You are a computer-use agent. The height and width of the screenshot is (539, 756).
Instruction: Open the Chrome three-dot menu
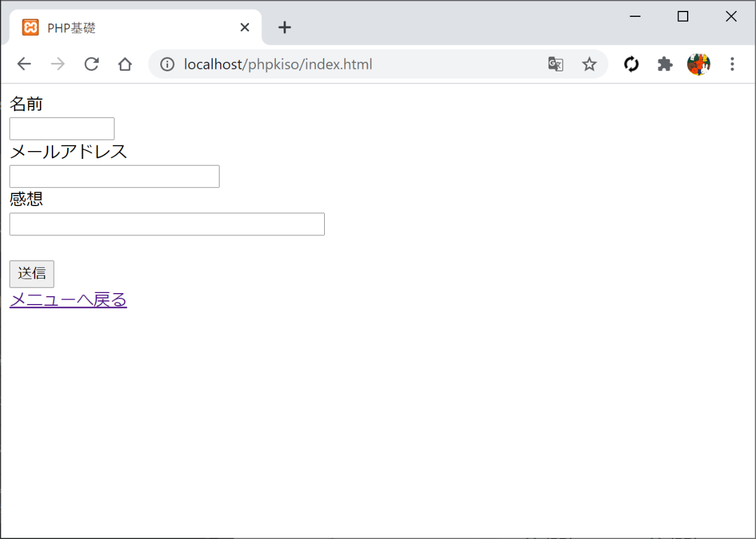[x=732, y=64]
